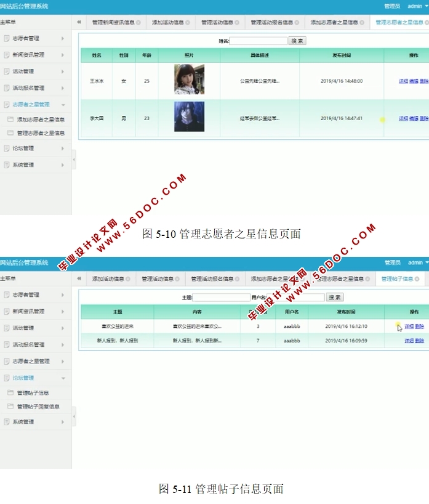Close 添加活动信息 tab in Figure 5-11 window
The image size is (429, 504).
tap(128, 279)
